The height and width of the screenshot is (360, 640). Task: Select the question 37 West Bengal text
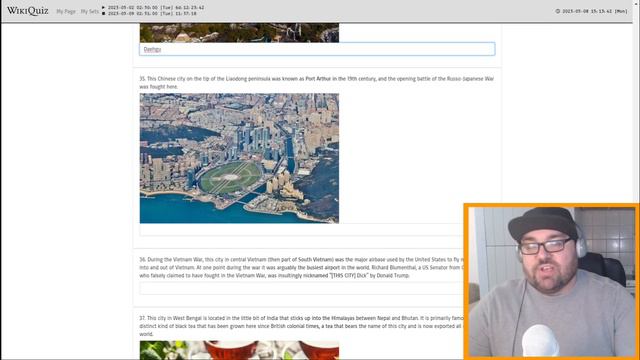(302, 326)
